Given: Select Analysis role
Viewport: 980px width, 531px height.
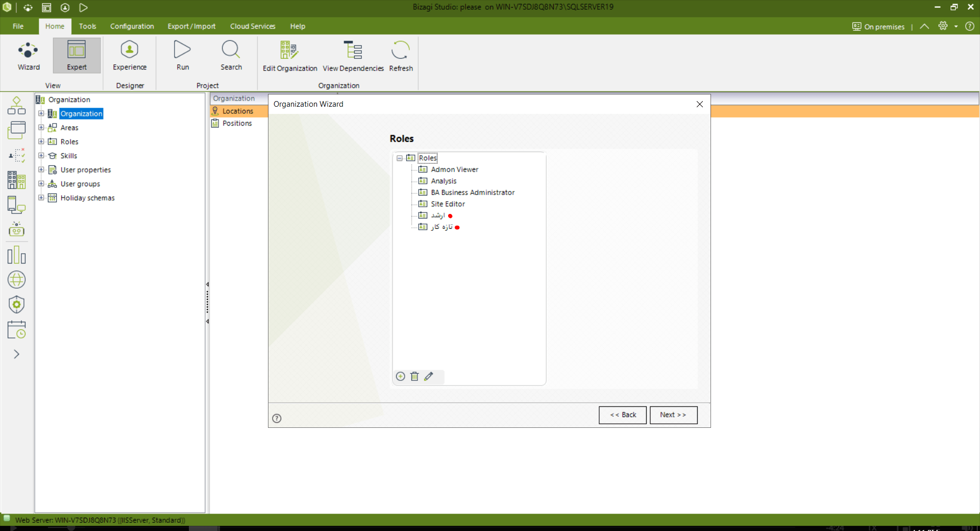Looking at the screenshot, I should pos(444,181).
